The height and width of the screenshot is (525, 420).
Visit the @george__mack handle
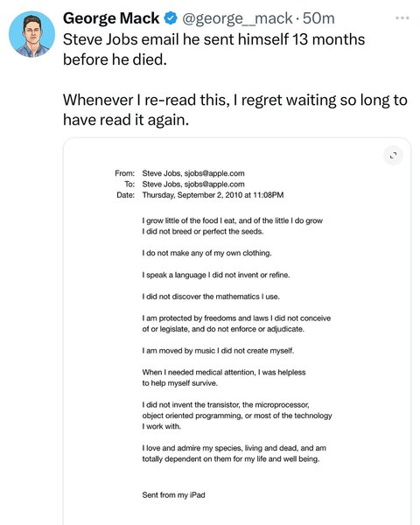click(x=237, y=18)
